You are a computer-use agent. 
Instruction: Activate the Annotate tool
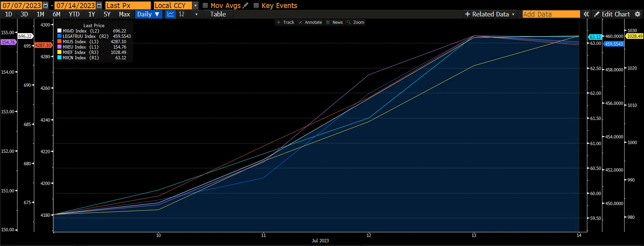tap(310, 22)
